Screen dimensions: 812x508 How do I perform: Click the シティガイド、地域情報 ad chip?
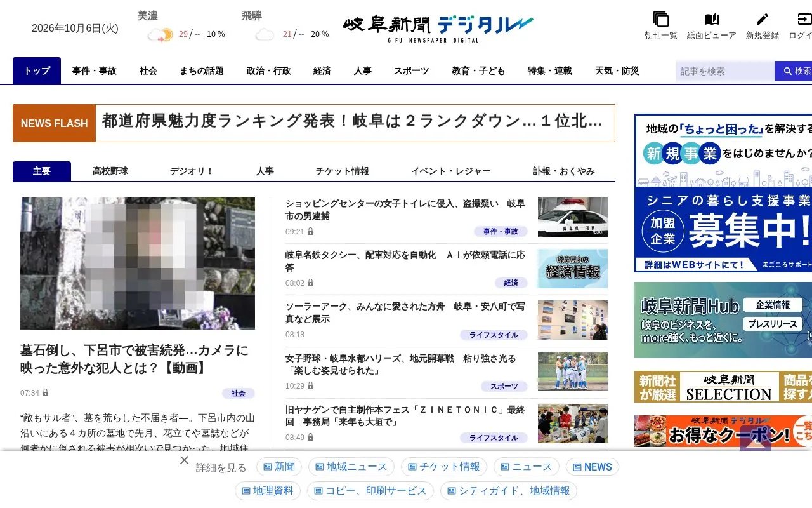509,491
